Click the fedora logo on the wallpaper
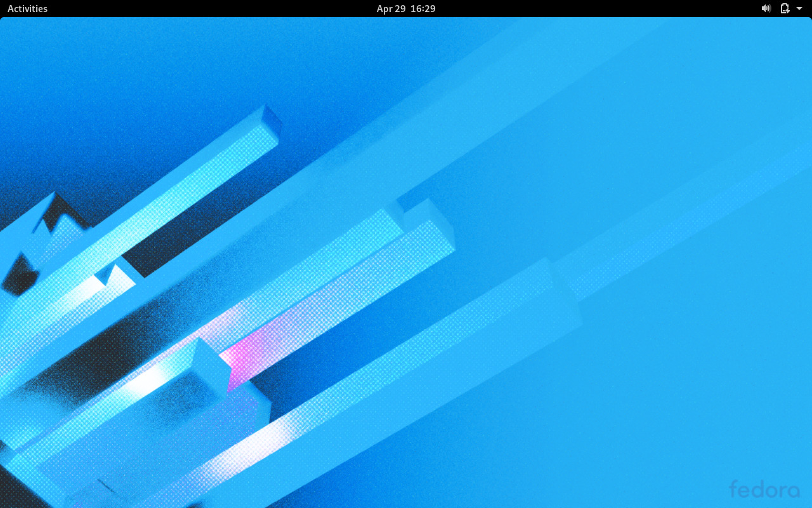 coord(765,490)
